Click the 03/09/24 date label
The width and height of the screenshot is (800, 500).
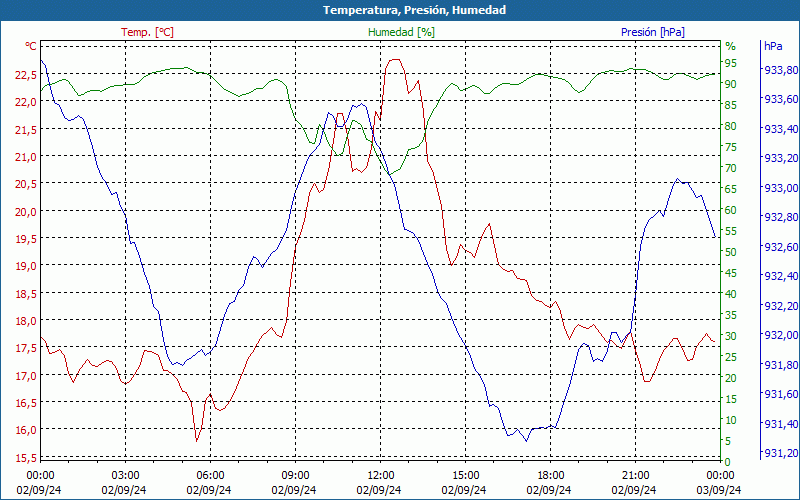720,490
